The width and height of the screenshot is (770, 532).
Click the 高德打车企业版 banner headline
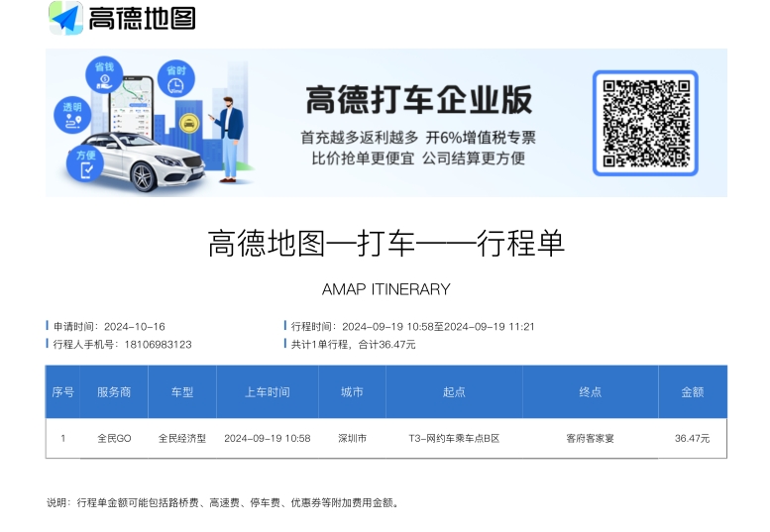point(418,100)
